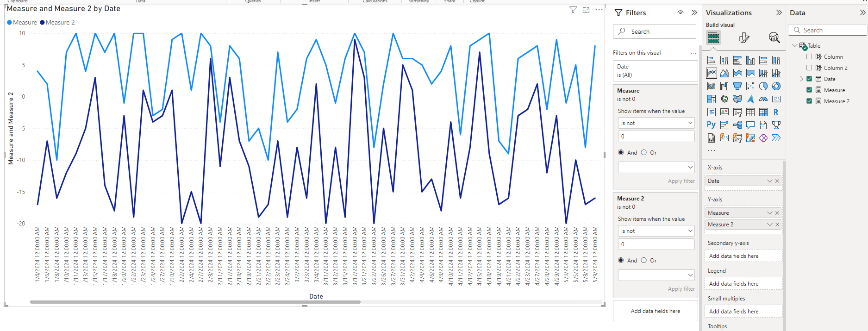Select the R script visual
The width and height of the screenshot is (868, 331).
(x=776, y=112)
